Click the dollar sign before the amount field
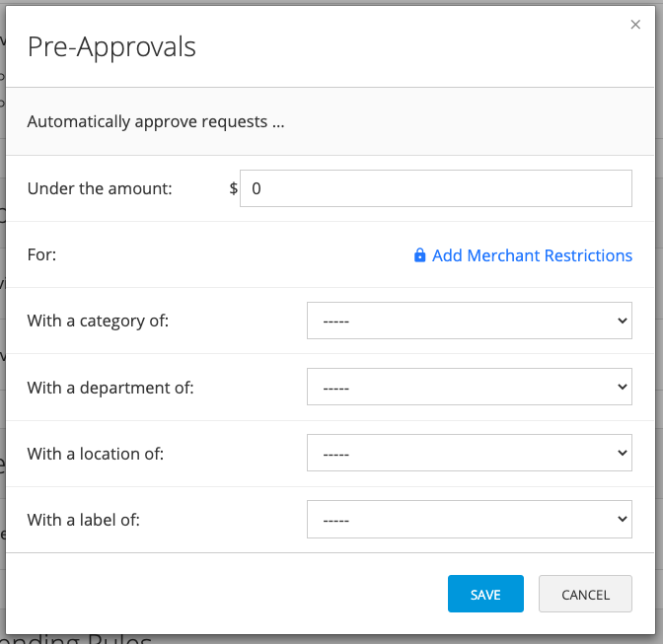Viewport: 663px width, 644px height. (x=234, y=188)
